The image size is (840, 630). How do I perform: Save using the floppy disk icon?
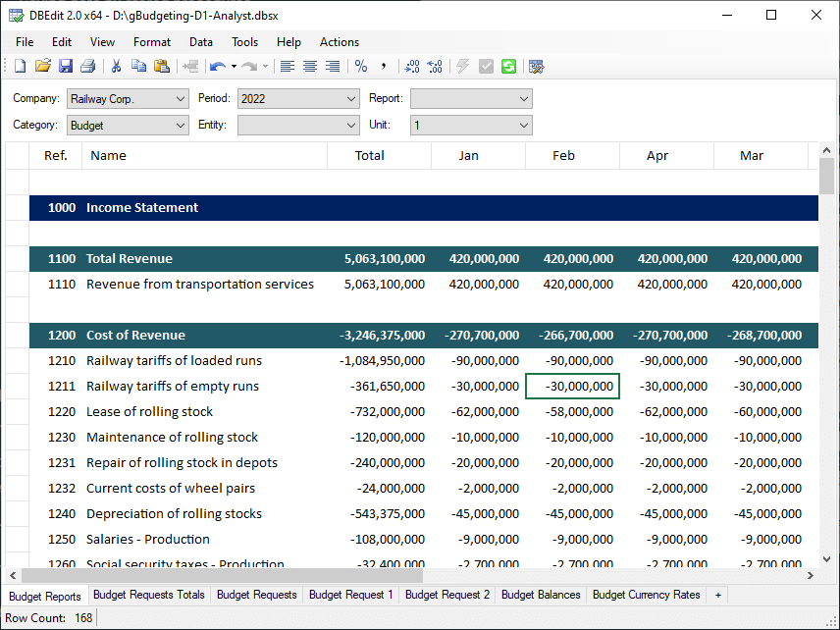pos(66,67)
